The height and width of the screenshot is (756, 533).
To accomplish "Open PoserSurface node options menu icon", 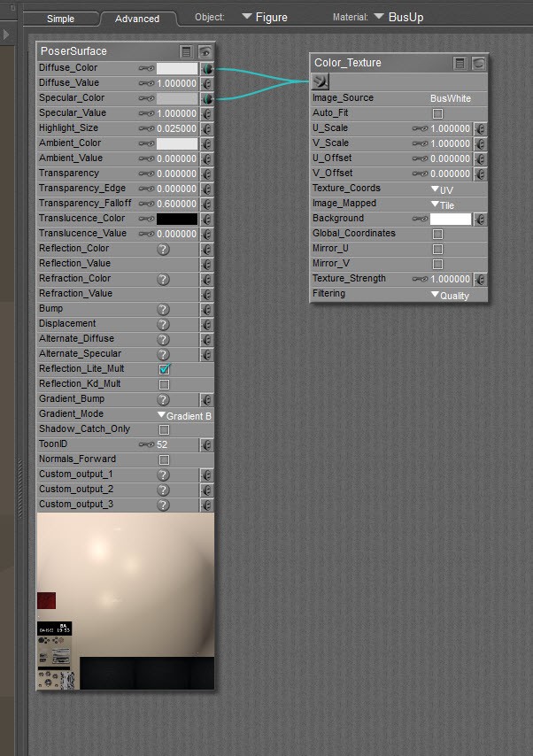I will 186,51.
